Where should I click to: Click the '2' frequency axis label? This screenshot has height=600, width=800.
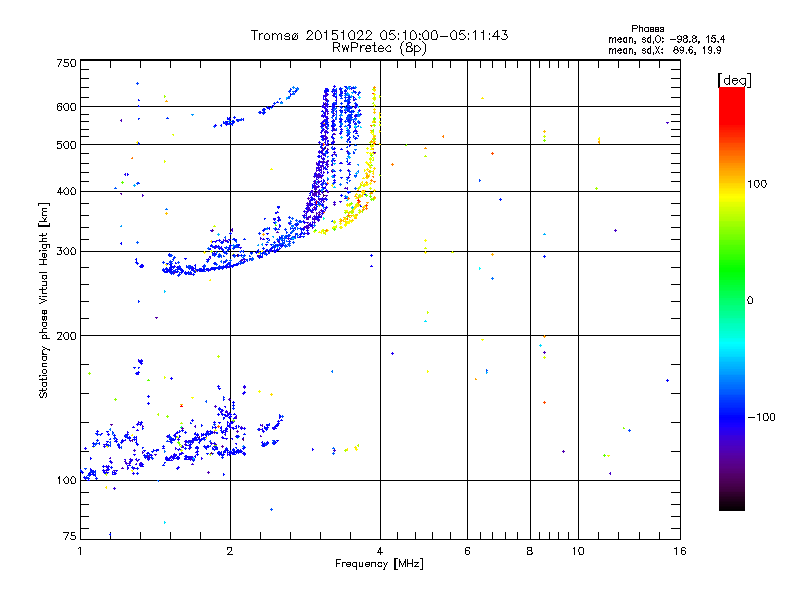click(230, 551)
